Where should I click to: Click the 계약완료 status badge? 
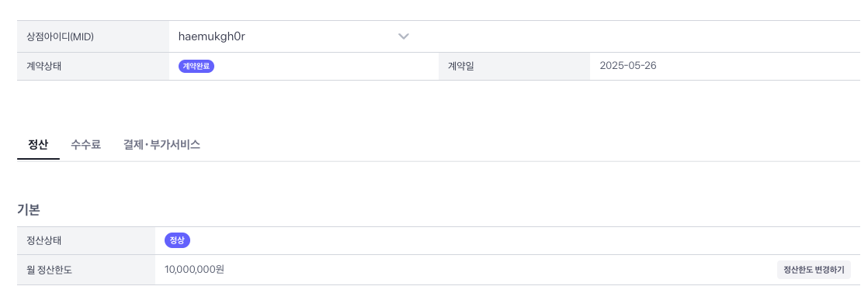(x=196, y=67)
